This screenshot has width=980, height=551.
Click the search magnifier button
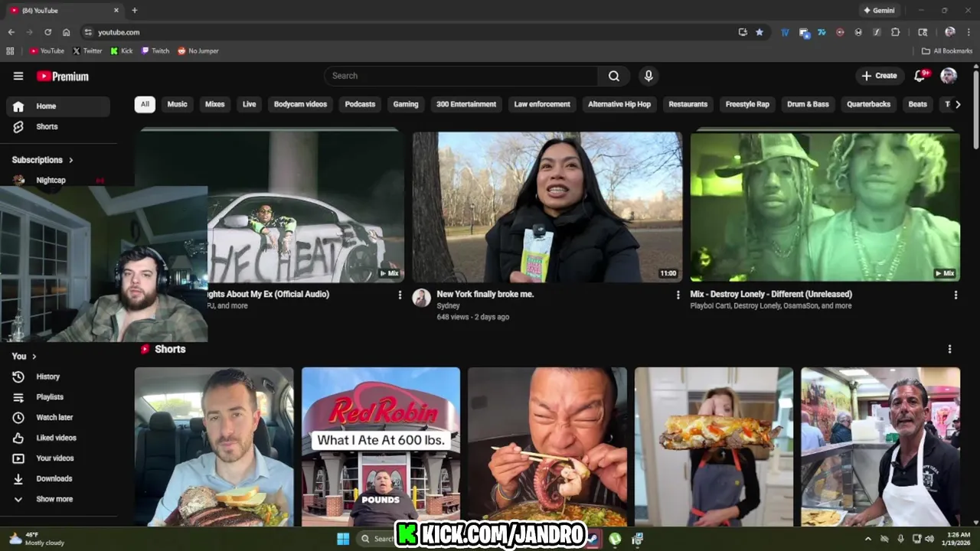click(614, 76)
